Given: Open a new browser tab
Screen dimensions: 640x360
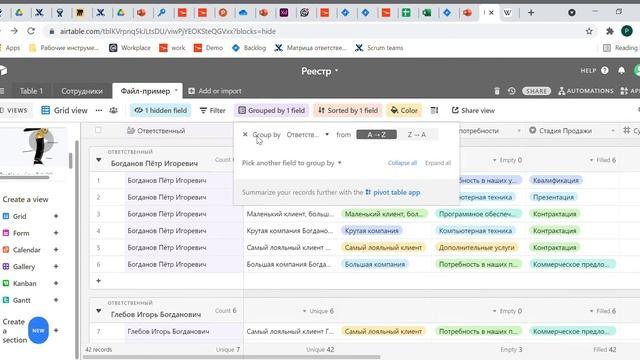Looking at the screenshot, I should pyautogui.click(x=531, y=13).
